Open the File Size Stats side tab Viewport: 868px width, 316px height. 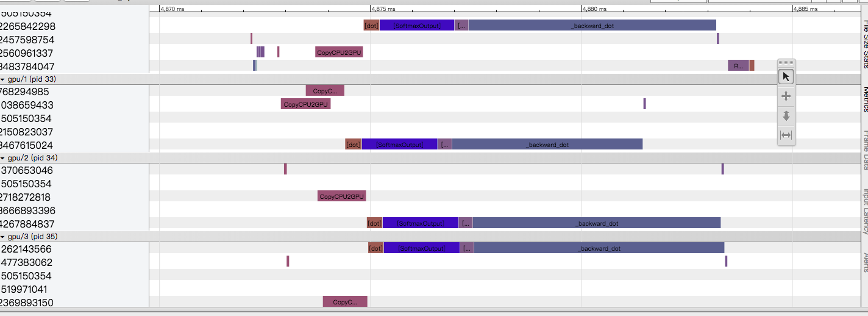click(x=864, y=44)
